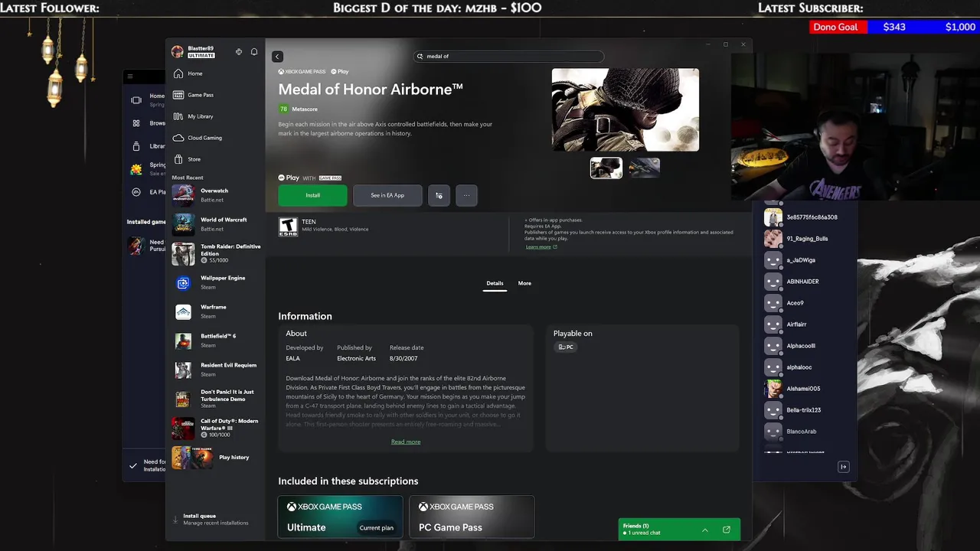Open Warframe in recent list
The image size is (980, 551).
point(216,311)
